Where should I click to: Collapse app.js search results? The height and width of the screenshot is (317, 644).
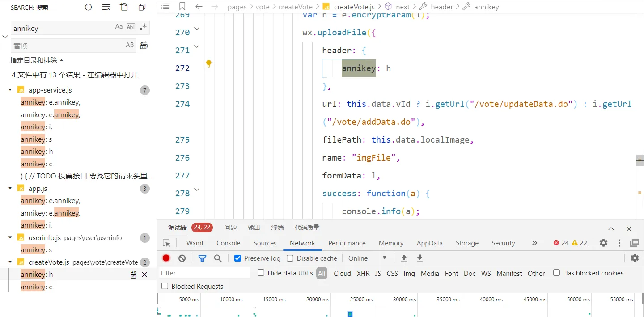10,188
